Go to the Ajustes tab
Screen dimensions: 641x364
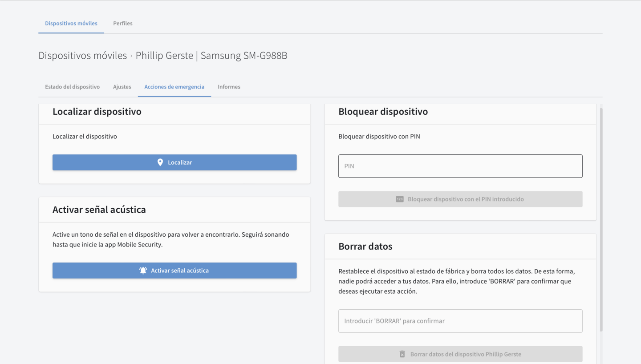[x=122, y=87]
